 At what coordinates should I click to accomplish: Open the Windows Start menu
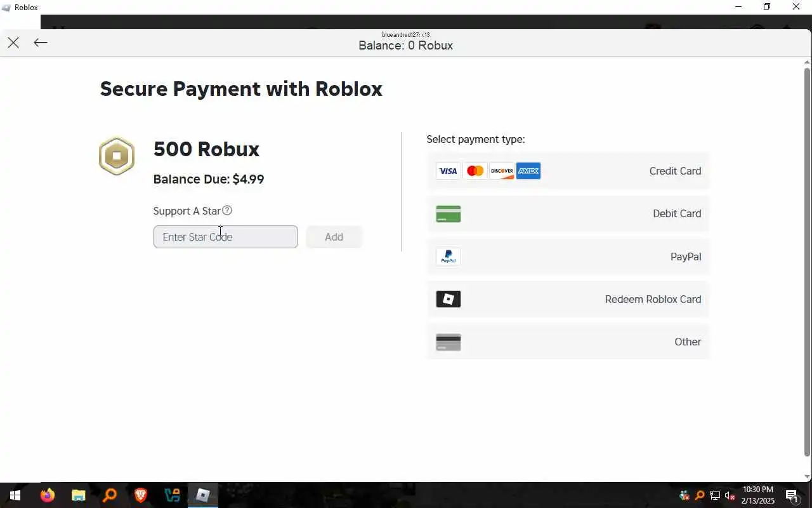coord(15,495)
